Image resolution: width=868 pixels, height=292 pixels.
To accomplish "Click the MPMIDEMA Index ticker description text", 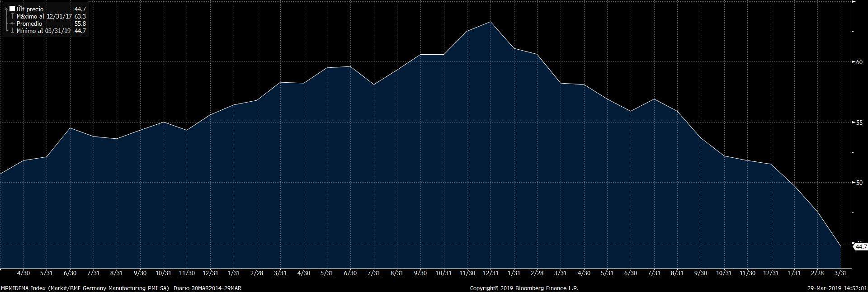I will [85, 288].
